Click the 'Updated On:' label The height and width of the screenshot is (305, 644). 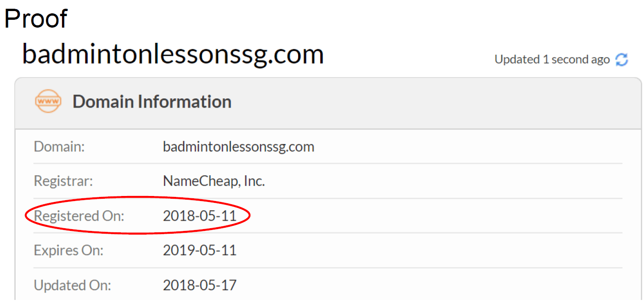(73, 285)
